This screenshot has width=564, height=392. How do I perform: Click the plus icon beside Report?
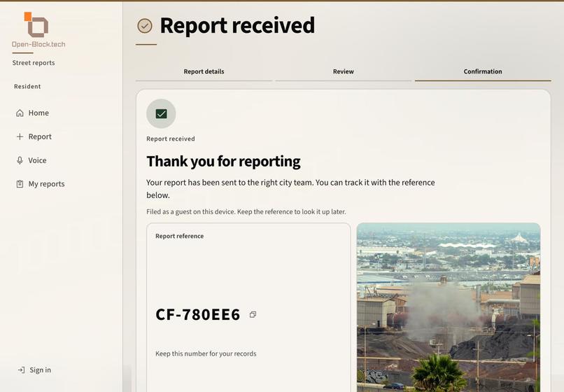(20, 136)
